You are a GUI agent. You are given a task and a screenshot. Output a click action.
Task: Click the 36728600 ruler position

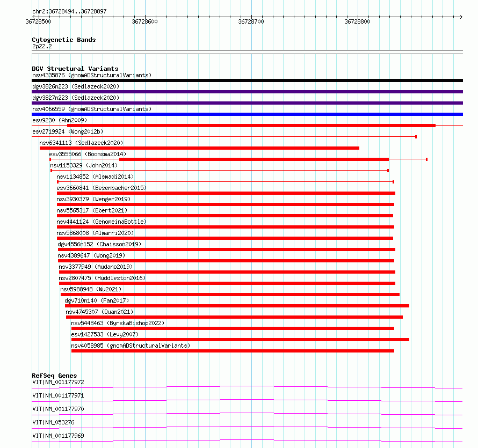(x=145, y=21)
